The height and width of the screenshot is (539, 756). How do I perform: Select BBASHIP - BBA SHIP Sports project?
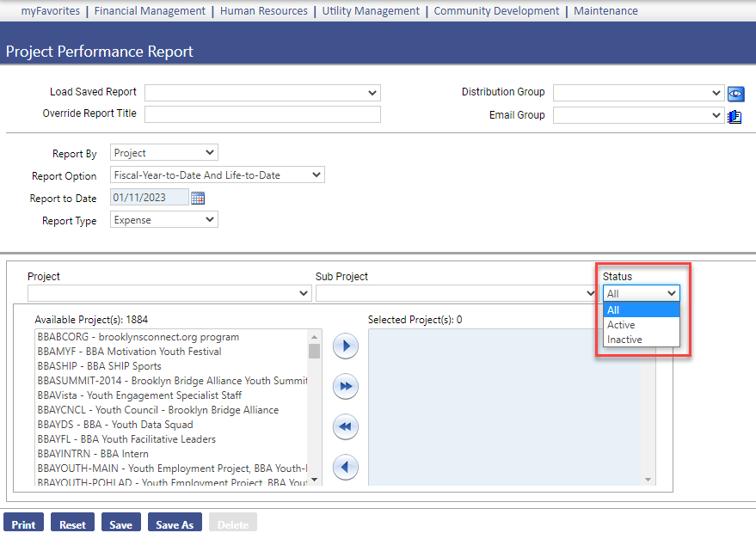coord(99,366)
